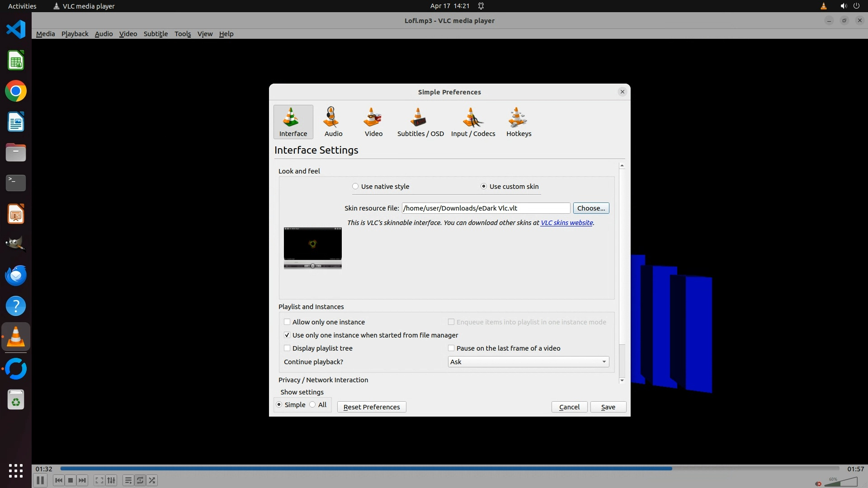Expand the Continue playback dropdown
Viewport: 868px width, 488px height.
(528, 361)
